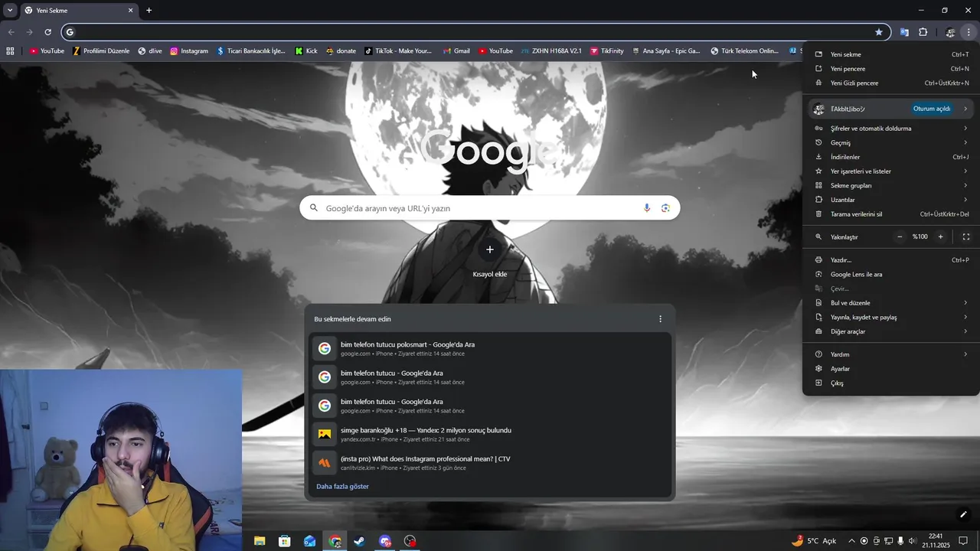Open Ayarlar from Chrome menu
The image size is (980, 551).
pyautogui.click(x=892, y=369)
